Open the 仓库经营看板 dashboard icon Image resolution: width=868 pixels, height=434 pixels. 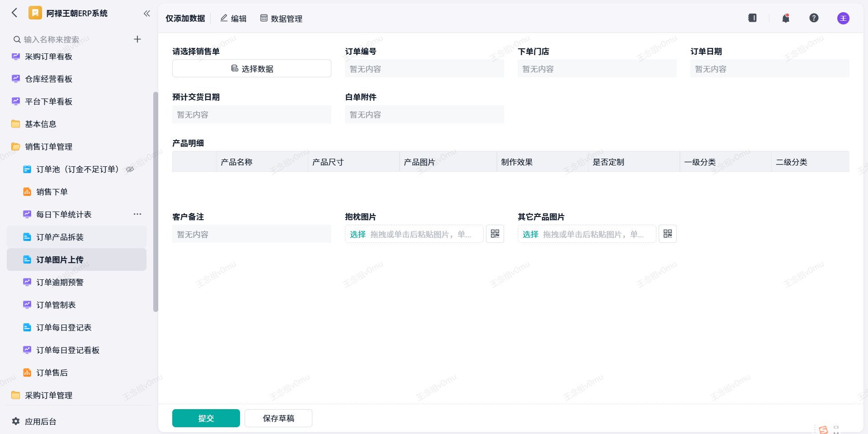(x=16, y=79)
